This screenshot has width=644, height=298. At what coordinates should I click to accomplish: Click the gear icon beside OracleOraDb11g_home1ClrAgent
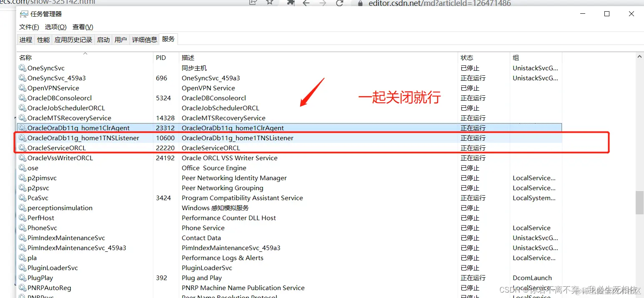(x=23, y=128)
